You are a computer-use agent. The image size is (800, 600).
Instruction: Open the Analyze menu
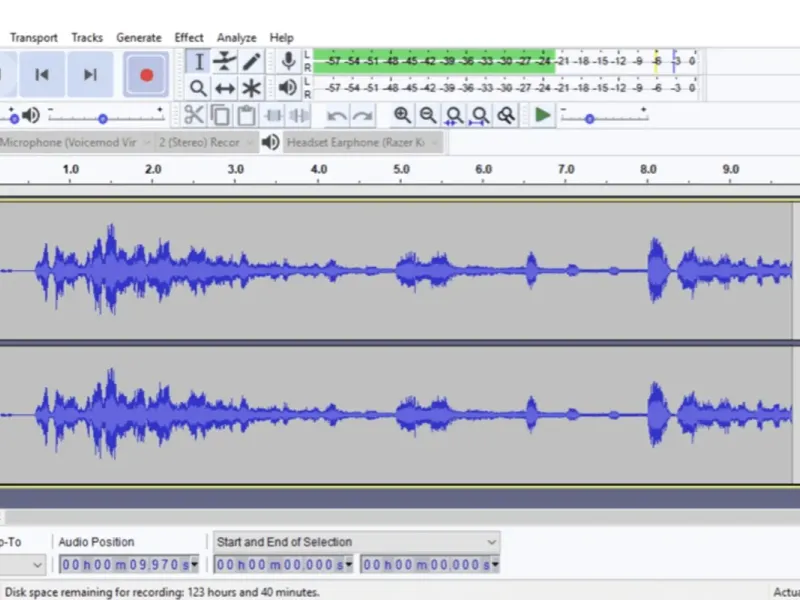tap(236, 38)
